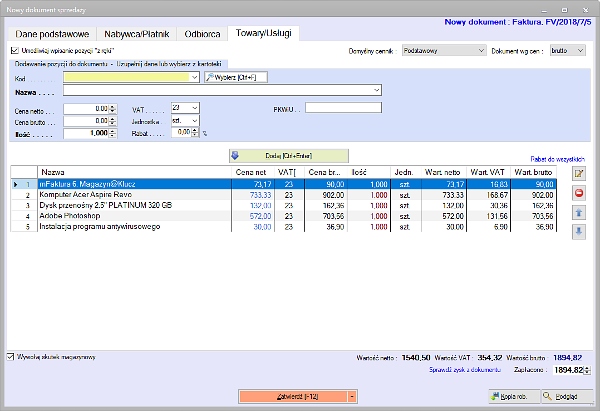
Task: Toggle the 'Wywołaj skutek magazynowy' checkbox
Action: click(x=12, y=356)
